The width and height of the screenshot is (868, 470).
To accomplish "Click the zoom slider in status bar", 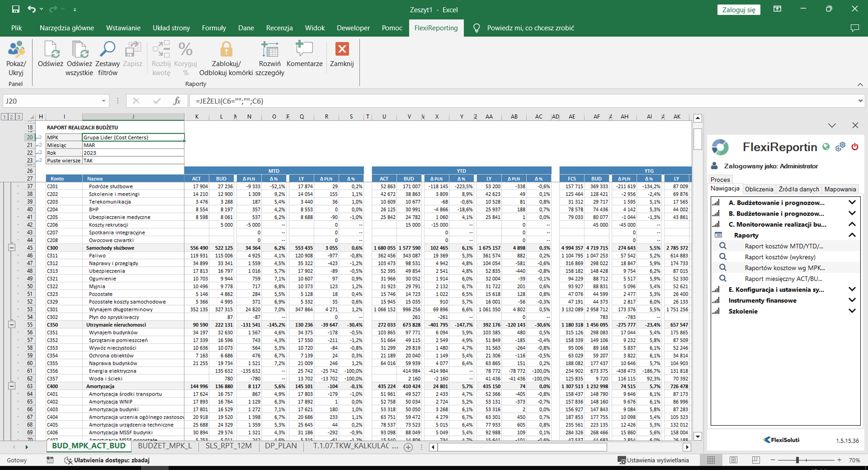I will (797, 460).
